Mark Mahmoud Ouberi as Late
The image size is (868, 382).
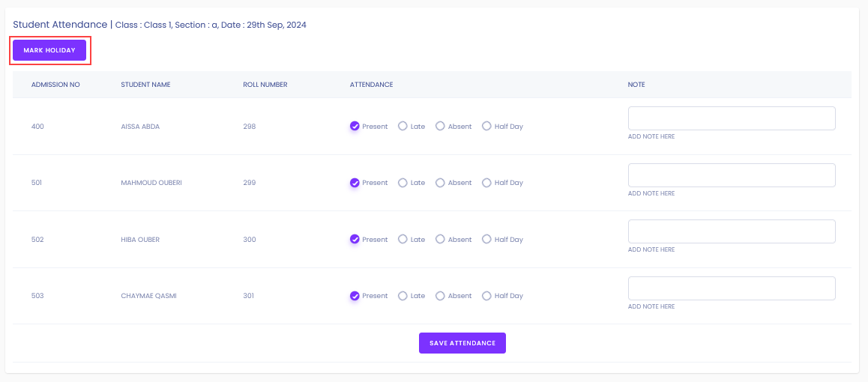click(403, 183)
